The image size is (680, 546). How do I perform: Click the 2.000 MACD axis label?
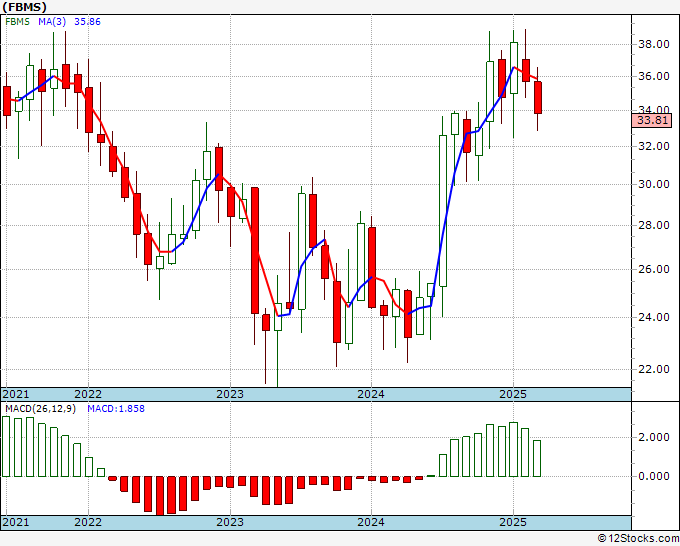654,437
